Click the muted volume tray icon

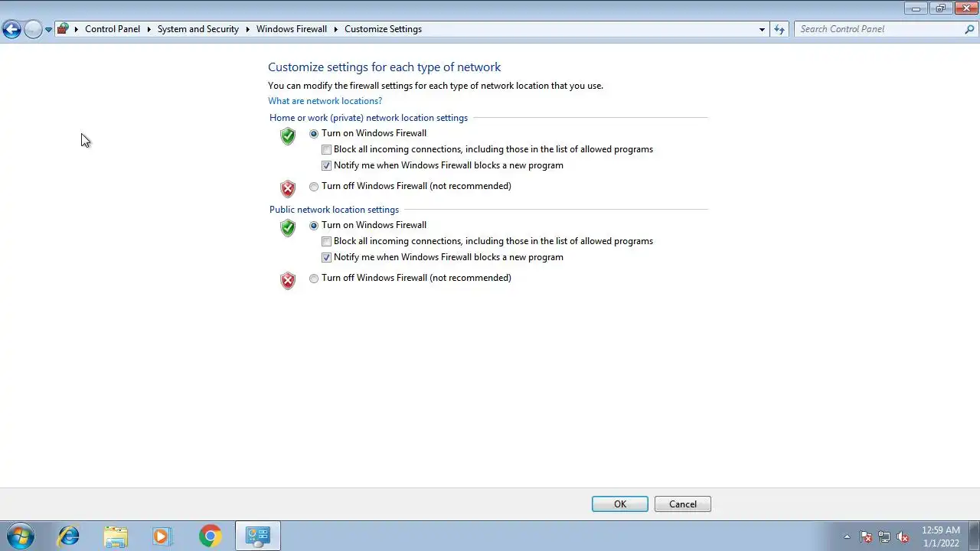pos(903,536)
